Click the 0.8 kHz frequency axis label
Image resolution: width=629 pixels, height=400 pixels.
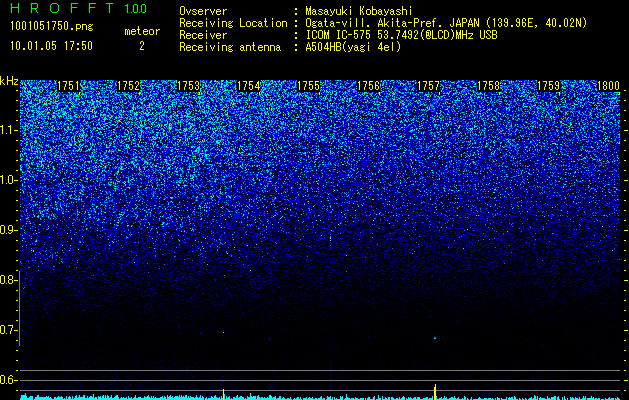[x=9, y=280]
